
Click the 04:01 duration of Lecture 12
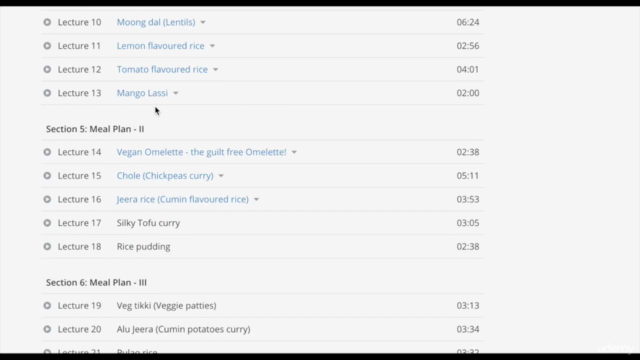pos(468,69)
